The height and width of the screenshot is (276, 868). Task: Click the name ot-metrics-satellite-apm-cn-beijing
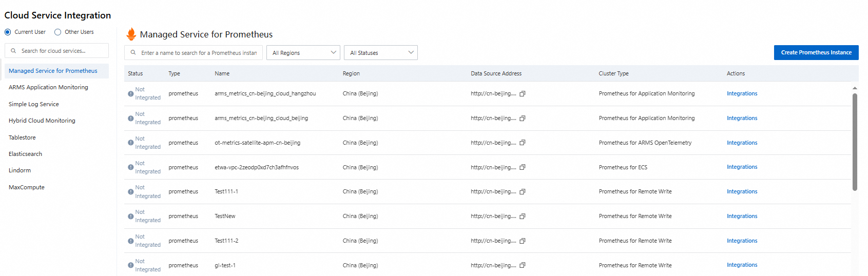pos(258,143)
